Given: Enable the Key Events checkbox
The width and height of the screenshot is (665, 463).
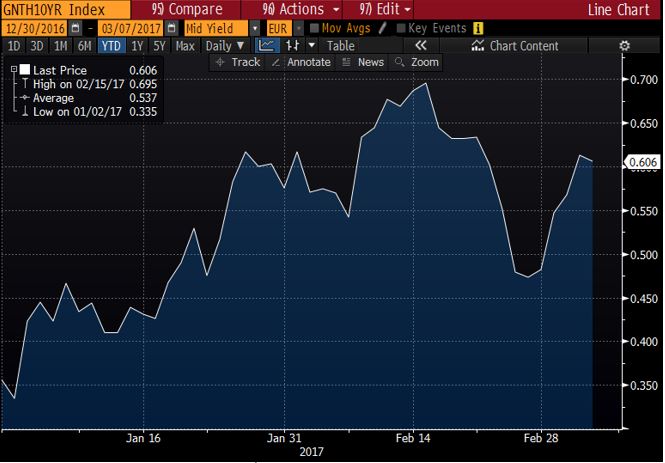Looking at the screenshot, I should coord(401,29).
